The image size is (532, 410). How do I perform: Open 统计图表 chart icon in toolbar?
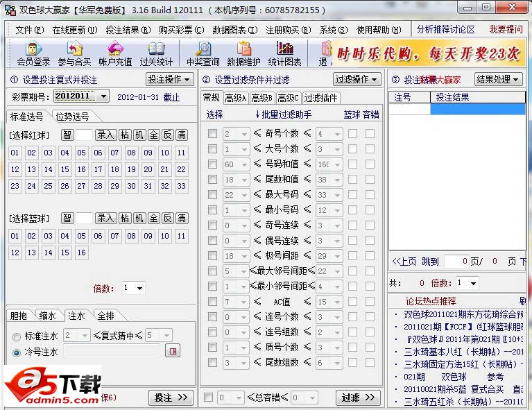[285, 53]
